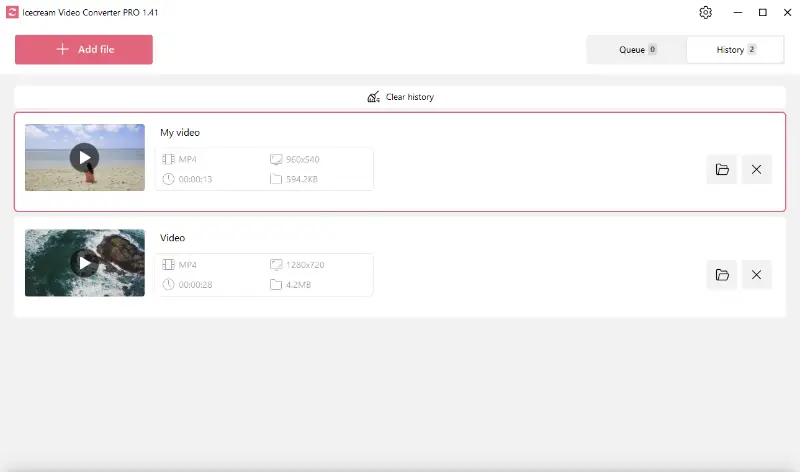Open containing folder for Video
800x472 pixels.
(x=722, y=275)
